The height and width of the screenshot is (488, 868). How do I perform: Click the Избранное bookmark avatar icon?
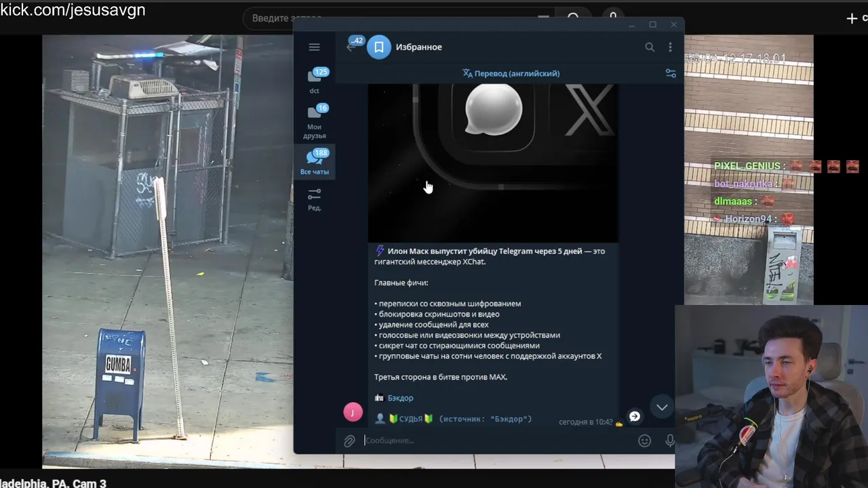point(379,47)
